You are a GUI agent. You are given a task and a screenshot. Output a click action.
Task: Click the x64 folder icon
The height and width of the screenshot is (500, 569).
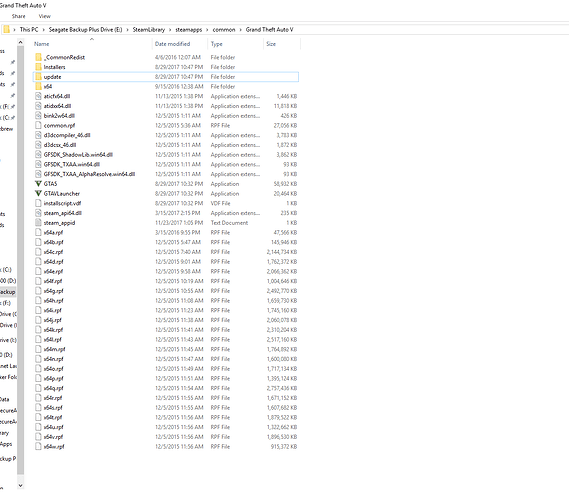[x=38, y=86]
